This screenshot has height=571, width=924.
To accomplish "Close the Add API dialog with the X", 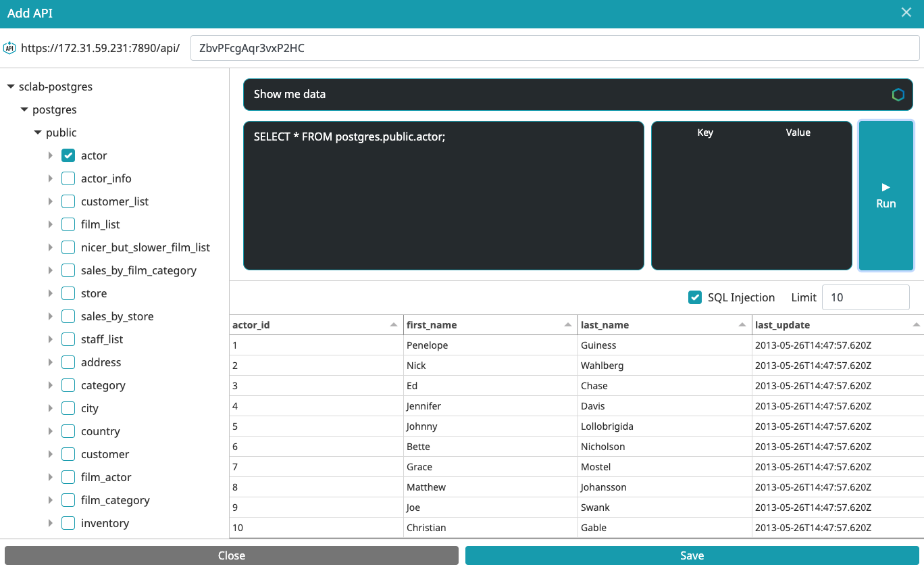I will coord(906,13).
